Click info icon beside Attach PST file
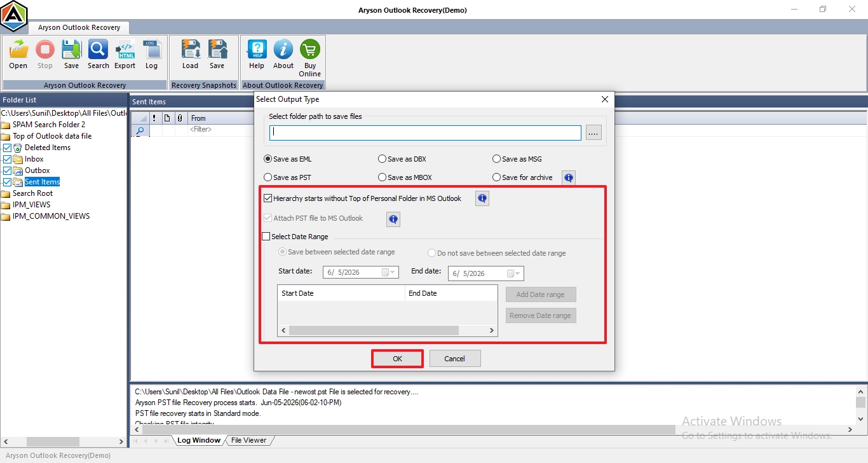The height and width of the screenshot is (463, 868). [393, 219]
